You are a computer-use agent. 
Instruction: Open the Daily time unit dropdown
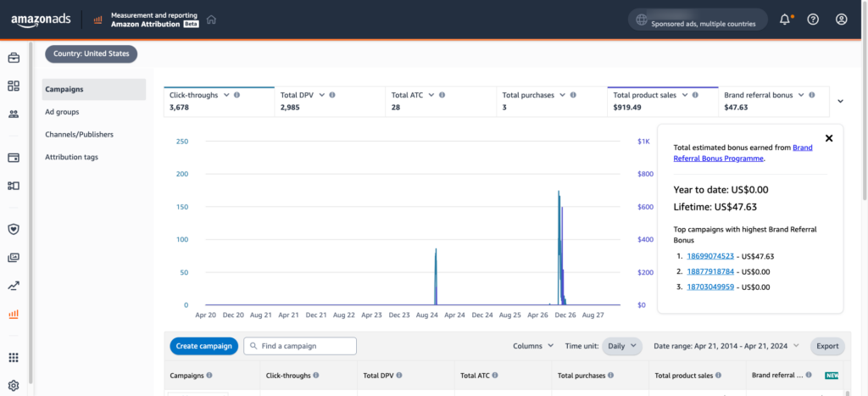pos(622,346)
